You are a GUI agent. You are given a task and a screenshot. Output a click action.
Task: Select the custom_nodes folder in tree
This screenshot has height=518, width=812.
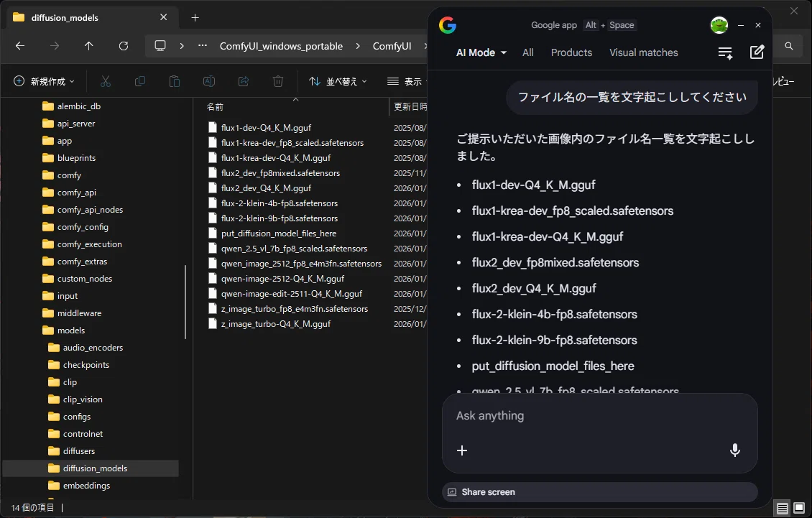pyautogui.click(x=84, y=279)
